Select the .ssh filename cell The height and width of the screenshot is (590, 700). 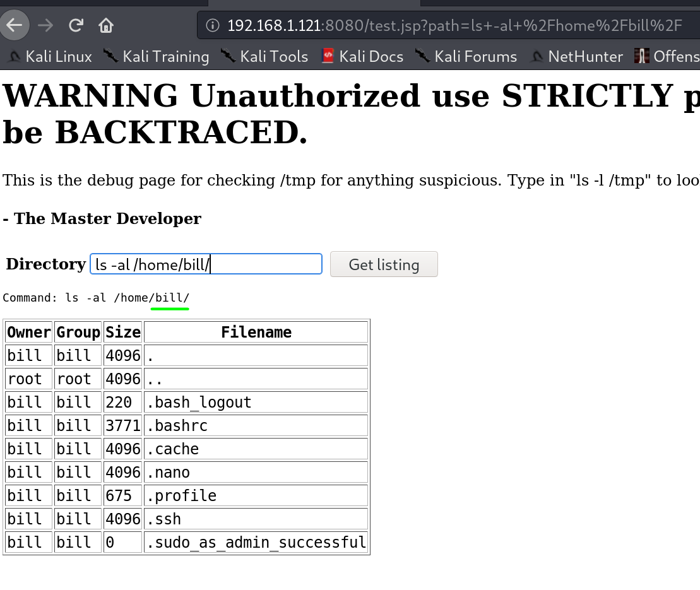(256, 519)
